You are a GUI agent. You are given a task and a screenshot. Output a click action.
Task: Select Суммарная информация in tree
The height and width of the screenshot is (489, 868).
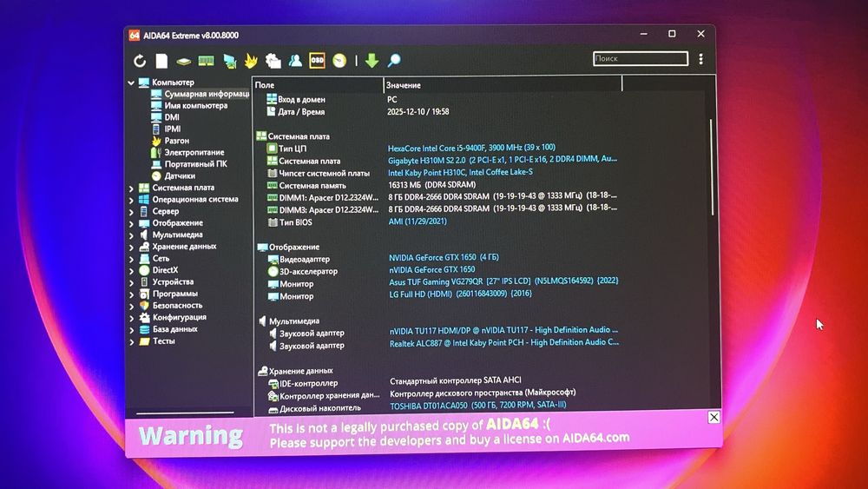point(207,94)
